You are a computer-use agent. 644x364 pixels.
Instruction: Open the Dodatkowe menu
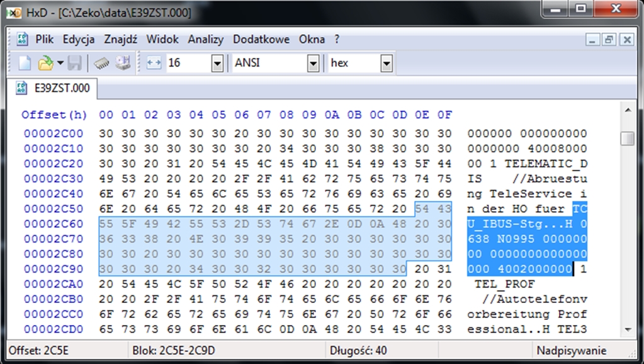[x=261, y=40]
